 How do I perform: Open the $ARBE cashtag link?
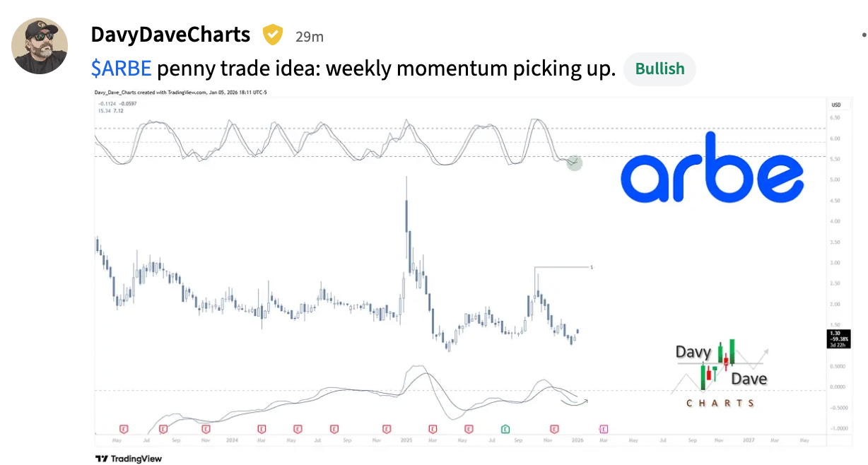point(122,69)
